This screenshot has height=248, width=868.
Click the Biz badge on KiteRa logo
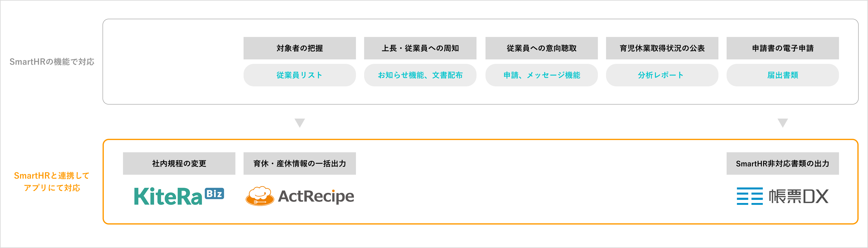point(214,194)
